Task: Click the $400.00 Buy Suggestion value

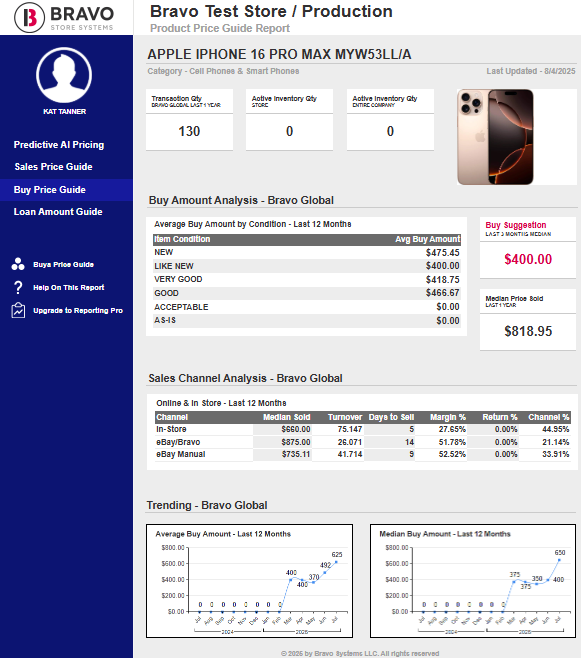Action: (x=528, y=259)
